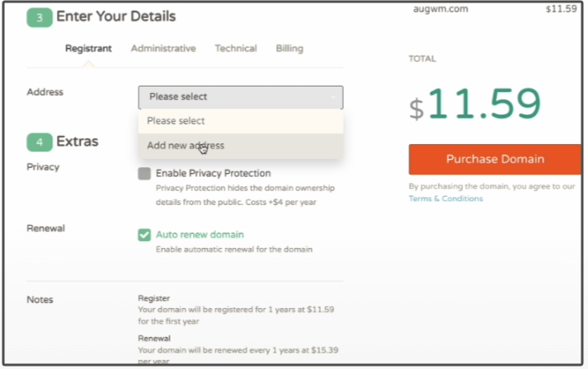Click the augwm.com domain name
Image resolution: width=588 pixels, height=369 pixels.
coord(440,10)
